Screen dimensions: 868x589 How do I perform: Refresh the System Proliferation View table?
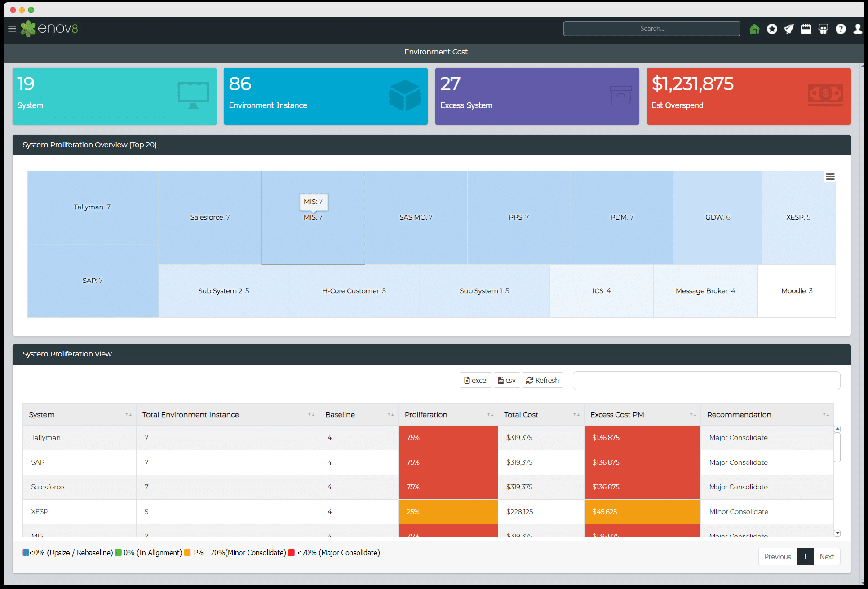click(542, 380)
